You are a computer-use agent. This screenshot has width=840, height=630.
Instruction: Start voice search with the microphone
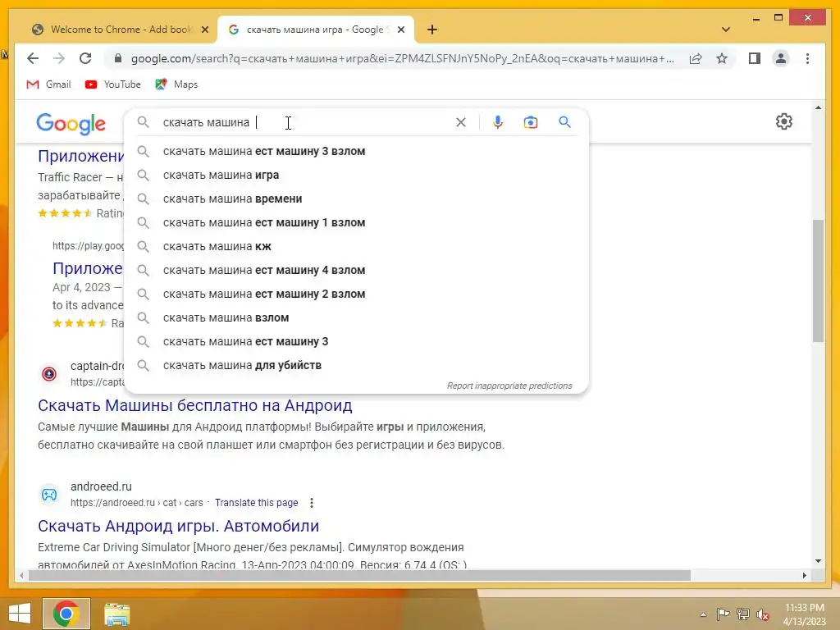pyautogui.click(x=498, y=122)
